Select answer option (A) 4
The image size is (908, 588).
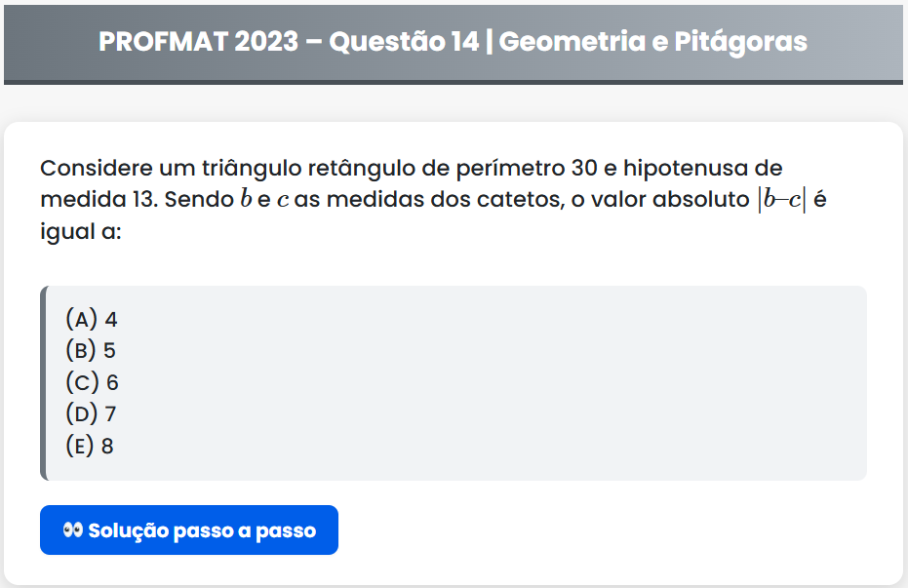pos(91,319)
